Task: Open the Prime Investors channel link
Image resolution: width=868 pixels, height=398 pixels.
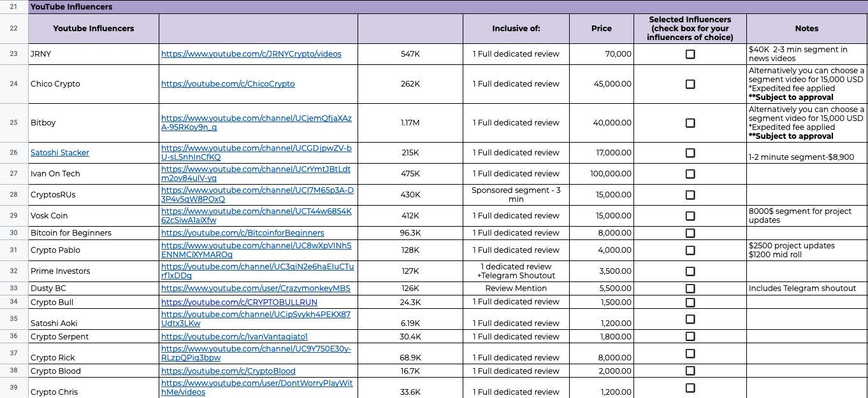Action: (x=257, y=271)
